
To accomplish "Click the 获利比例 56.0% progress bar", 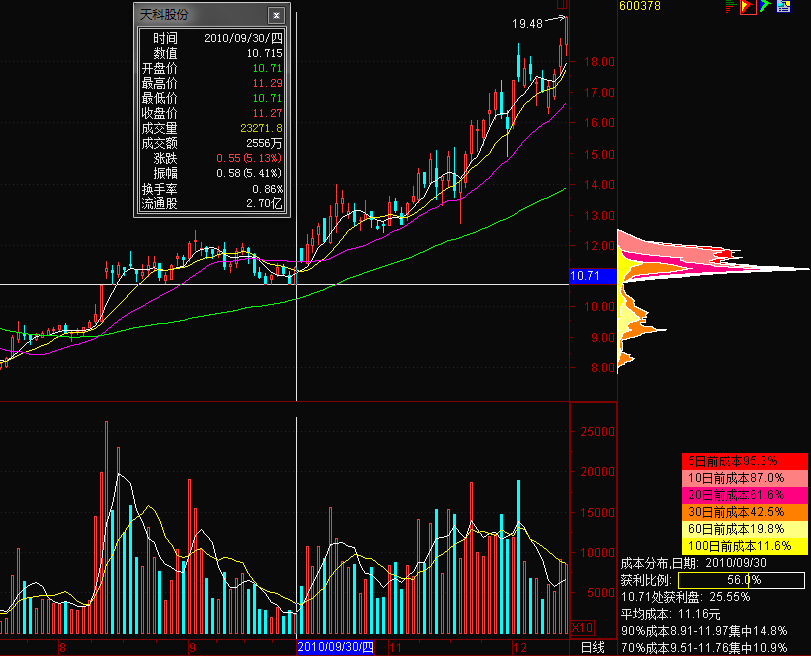I will [x=739, y=580].
